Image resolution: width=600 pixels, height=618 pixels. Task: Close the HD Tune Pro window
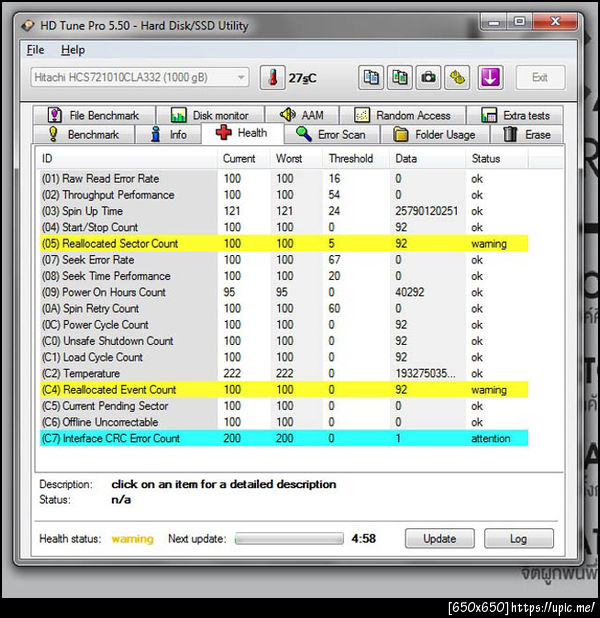click(x=555, y=22)
